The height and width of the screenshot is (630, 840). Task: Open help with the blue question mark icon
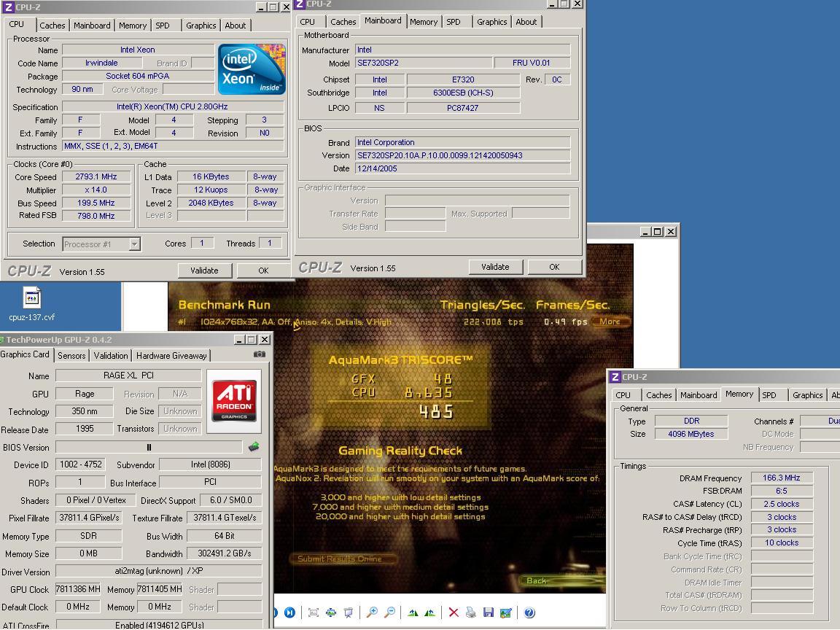(529, 612)
